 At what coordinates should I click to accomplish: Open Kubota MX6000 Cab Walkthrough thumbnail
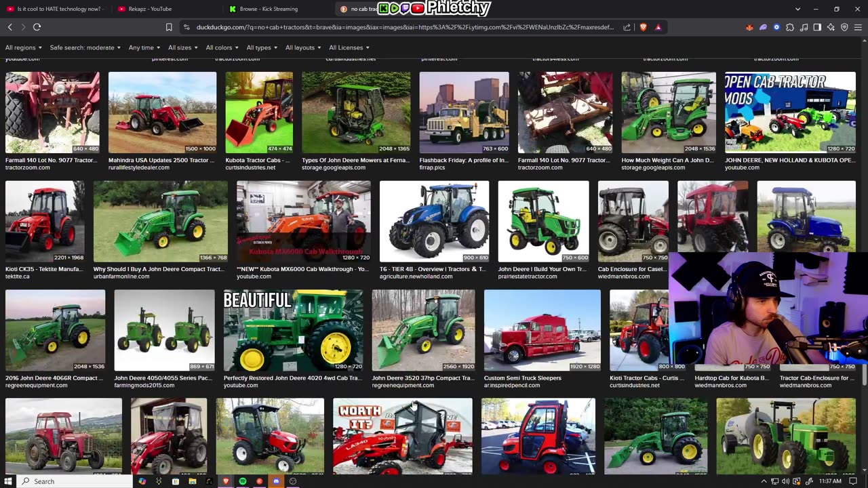coord(303,221)
